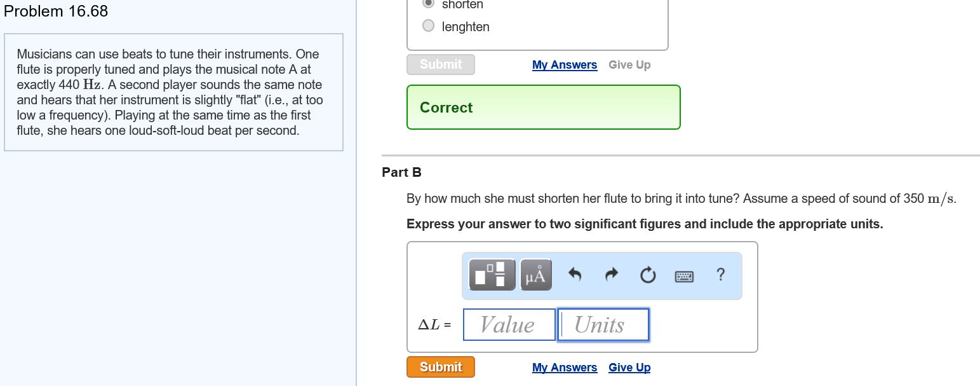Click the redo arrow icon
The height and width of the screenshot is (386, 980).
point(611,275)
